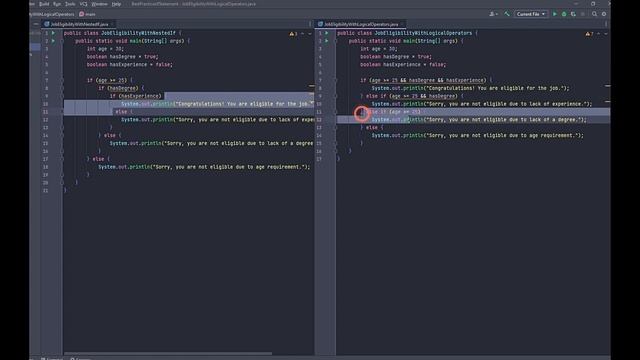Image resolution: width=640 pixels, height=360 pixels.
Task: Click the lack of experience println on right line 10
Action: (x=482, y=104)
